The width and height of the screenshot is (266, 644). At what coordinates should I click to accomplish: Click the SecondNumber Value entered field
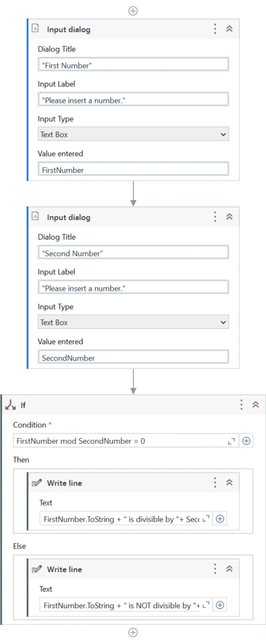click(133, 357)
